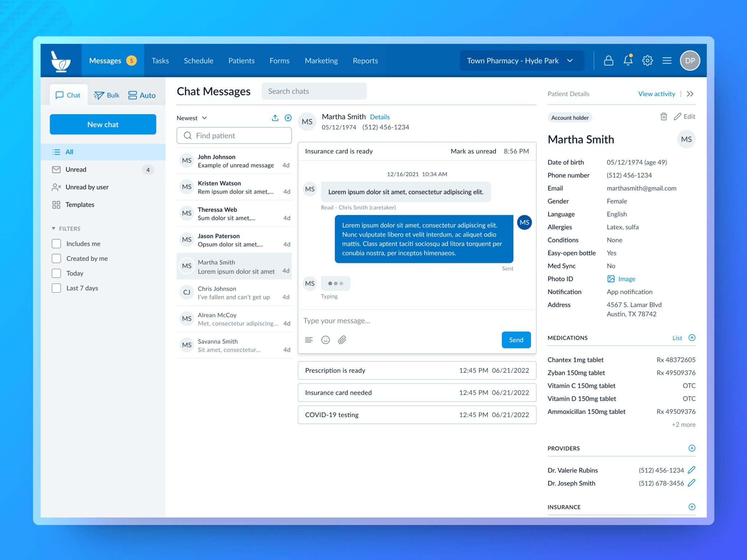The height and width of the screenshot is (560, 747).
Task: Click the Find patient search field
Action: [x=234, y=136]
